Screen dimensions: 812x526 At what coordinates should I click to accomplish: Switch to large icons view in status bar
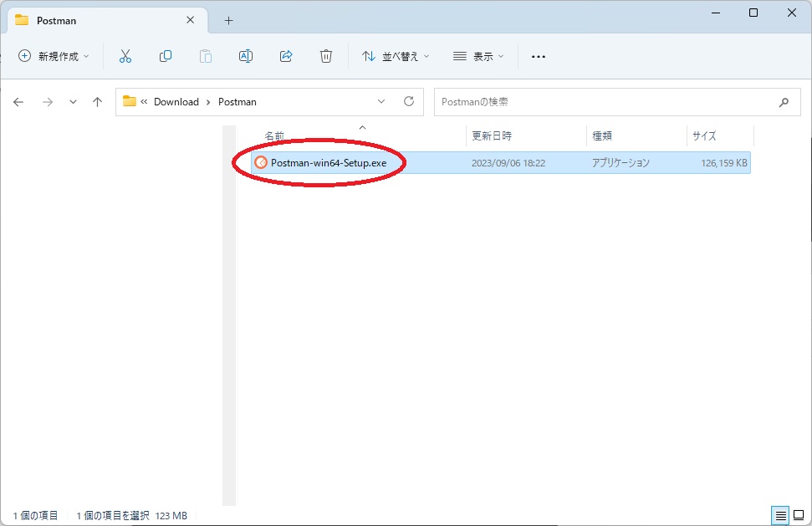799,516
